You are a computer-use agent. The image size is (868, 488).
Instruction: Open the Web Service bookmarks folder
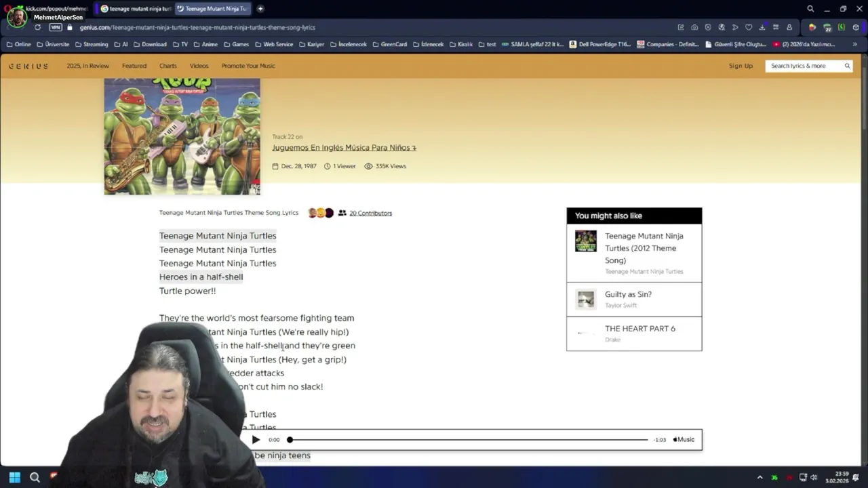pyautogui.click(x=274, y=44)
